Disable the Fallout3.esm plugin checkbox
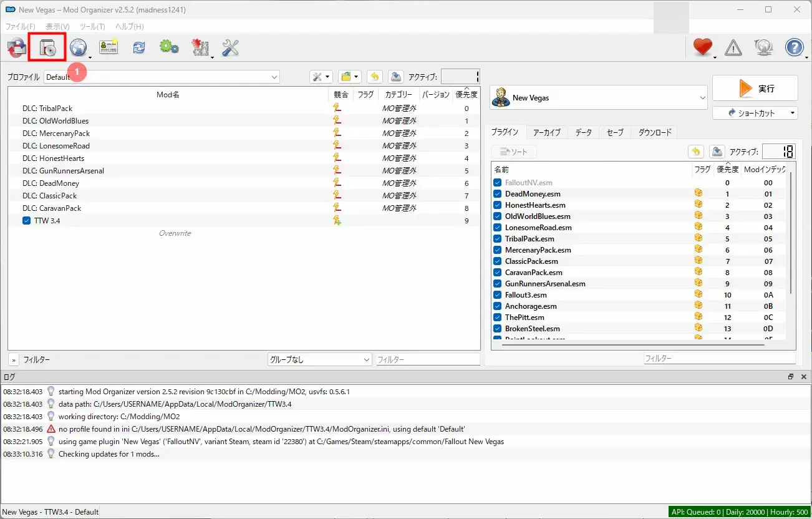 pyautogui.click(x=498, y=295)
